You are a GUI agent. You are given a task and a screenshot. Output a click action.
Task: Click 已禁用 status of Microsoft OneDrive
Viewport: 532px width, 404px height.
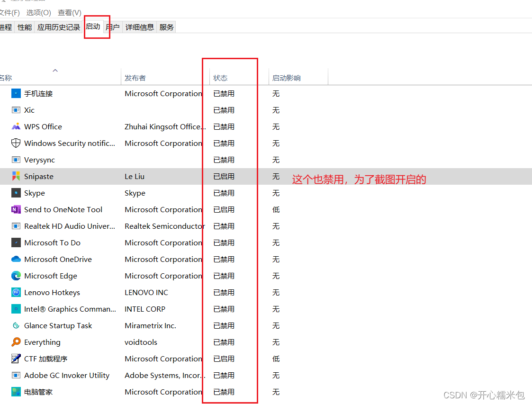[x=224, y=259]
